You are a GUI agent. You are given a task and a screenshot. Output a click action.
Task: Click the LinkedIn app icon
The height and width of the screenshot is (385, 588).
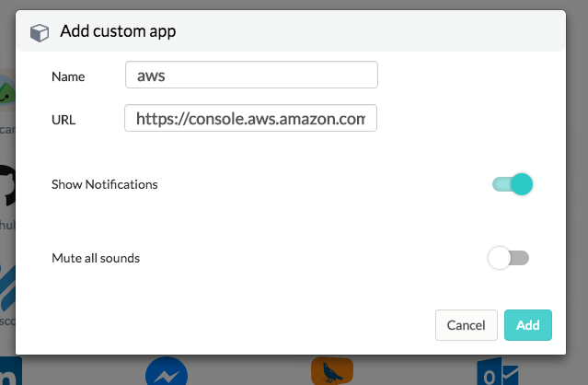pos(9,373)
